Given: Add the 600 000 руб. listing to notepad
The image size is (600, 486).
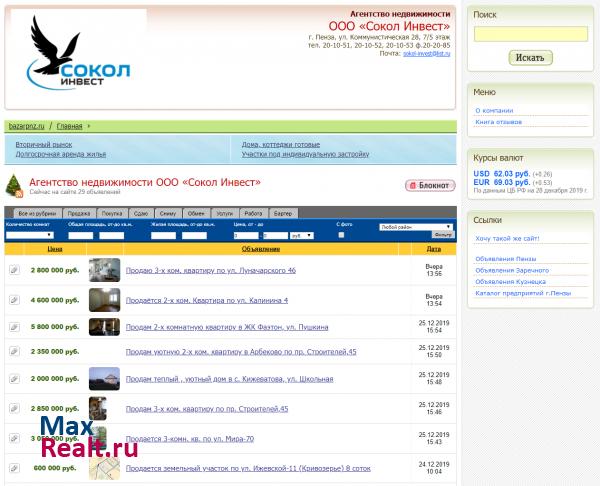Looking at the screenshot, I should [x=14, y=468].
